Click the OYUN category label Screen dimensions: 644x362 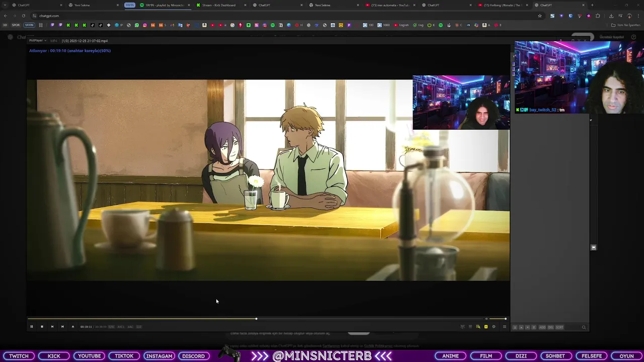(x=626, y=356)
